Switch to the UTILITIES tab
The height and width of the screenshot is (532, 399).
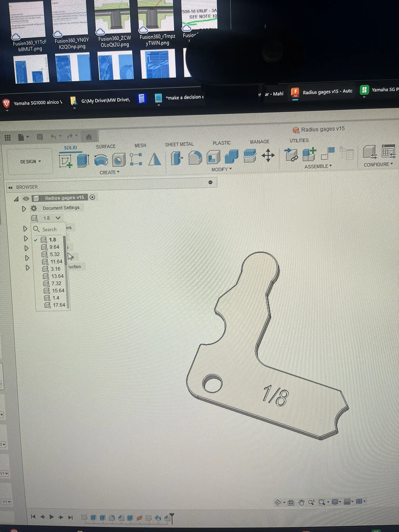click(299, 140)
